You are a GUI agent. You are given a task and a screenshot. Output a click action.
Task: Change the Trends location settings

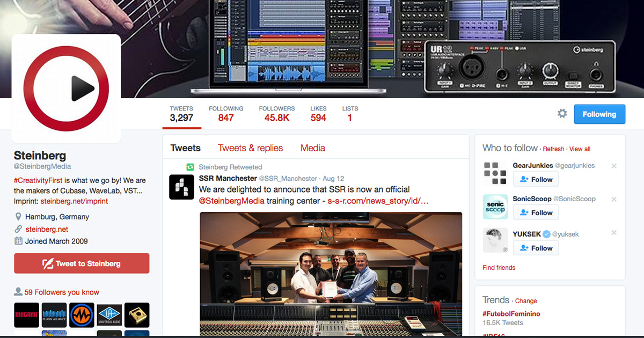526,301
